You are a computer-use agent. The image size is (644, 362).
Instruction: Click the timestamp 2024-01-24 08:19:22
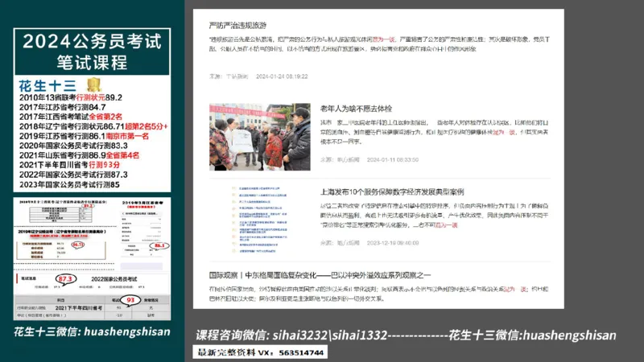pyautogui.click(x=282, y=76)
